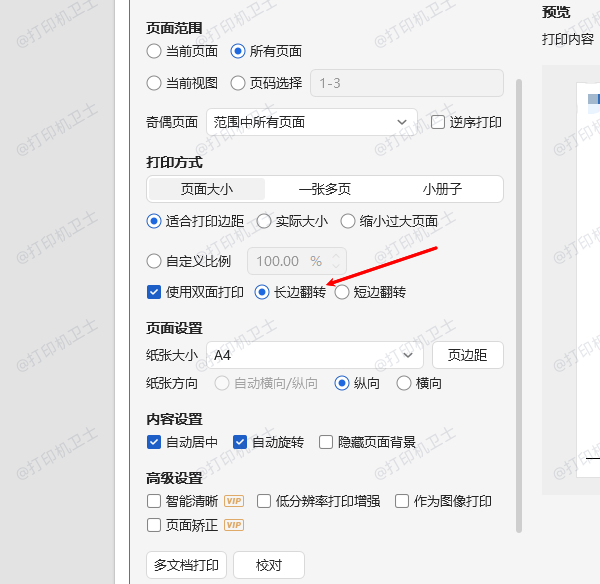Enable the 逆序打印 checkbox
600x584 pixels.
(x=438, y=122)
